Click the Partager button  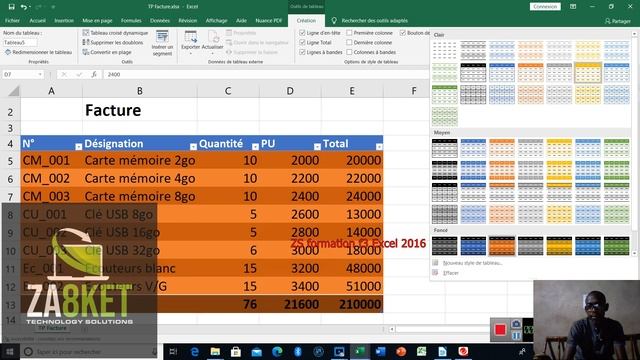[618, 21]
